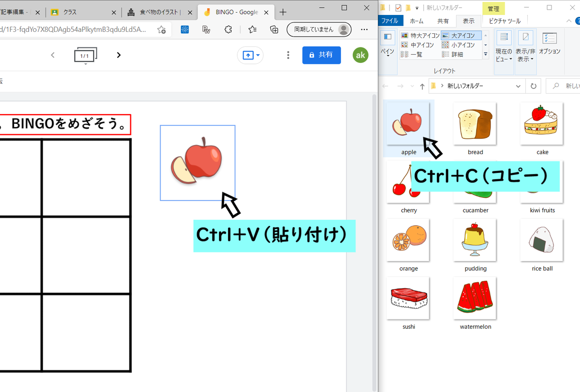Go up one folder level arrow
Image resolution: width=580 pixels, height=392 pixels.
(x=422, y=86)
